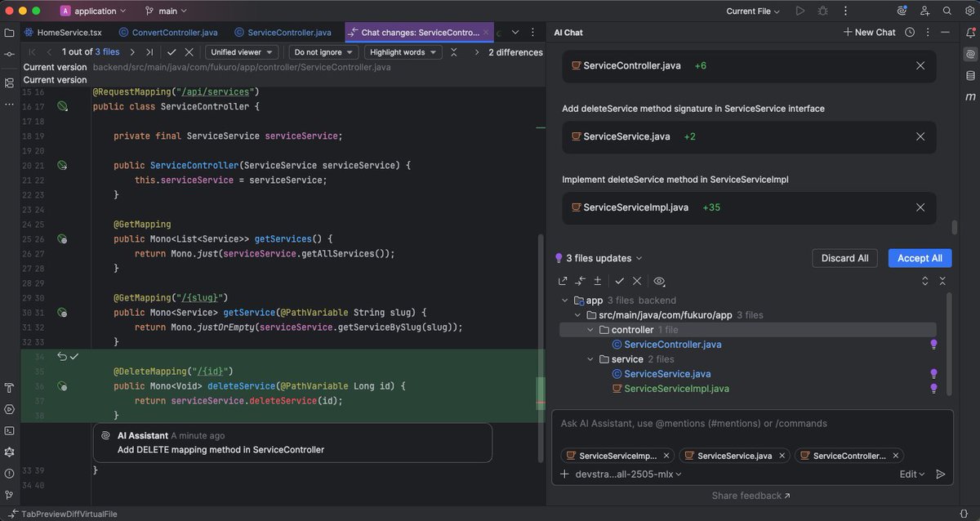
Task: Discard selected files X in updates toolbar
Action: click(x=637, y=281)
